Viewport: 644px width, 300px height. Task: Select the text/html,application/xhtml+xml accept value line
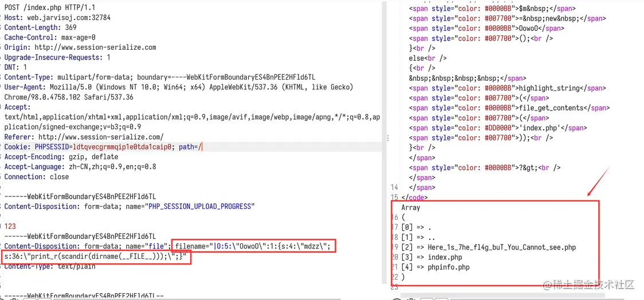[192, 117]
